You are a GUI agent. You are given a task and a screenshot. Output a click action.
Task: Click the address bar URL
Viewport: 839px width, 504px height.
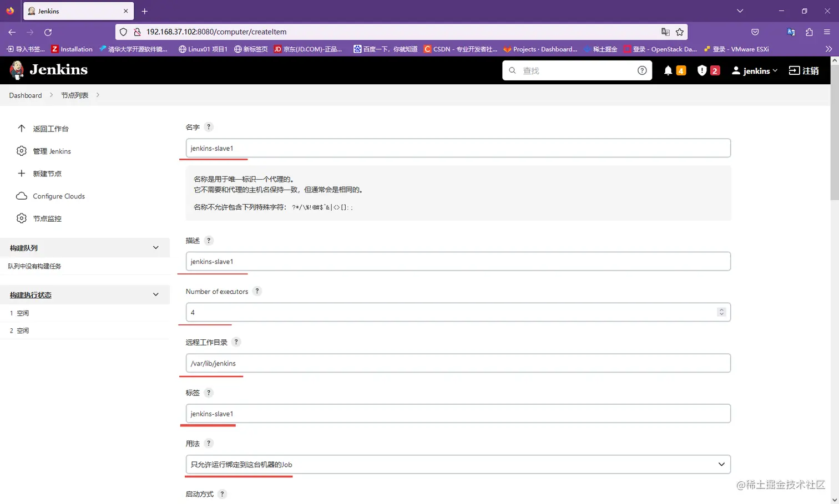[216, 32]
